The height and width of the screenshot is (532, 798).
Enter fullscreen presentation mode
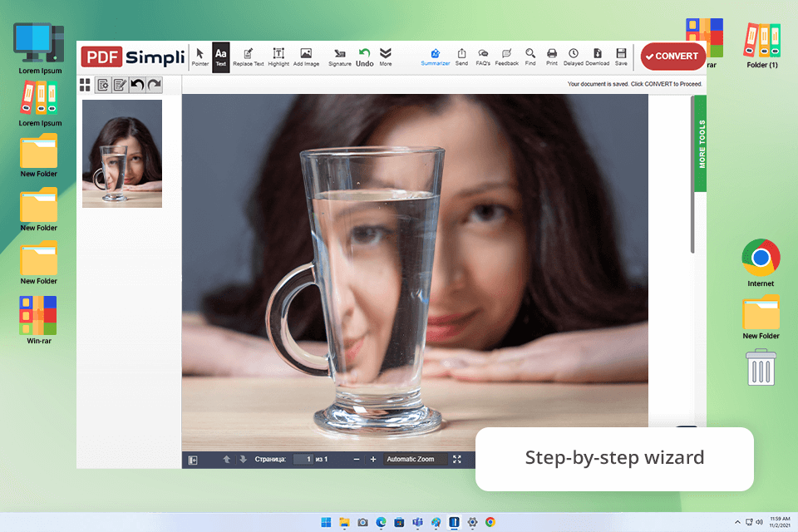(x=457, y=459)
